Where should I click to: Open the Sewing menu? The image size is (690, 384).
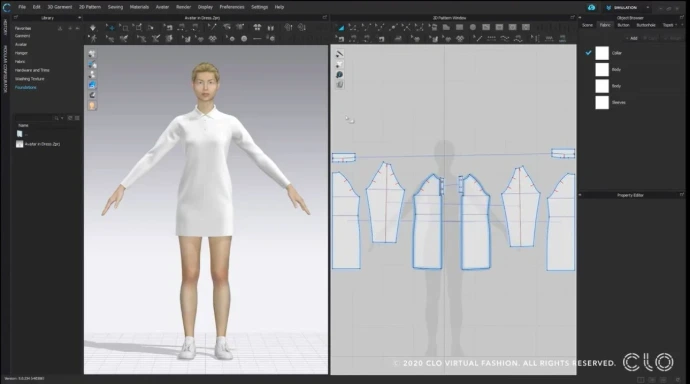pyautogui.click(x=115, y=7)
